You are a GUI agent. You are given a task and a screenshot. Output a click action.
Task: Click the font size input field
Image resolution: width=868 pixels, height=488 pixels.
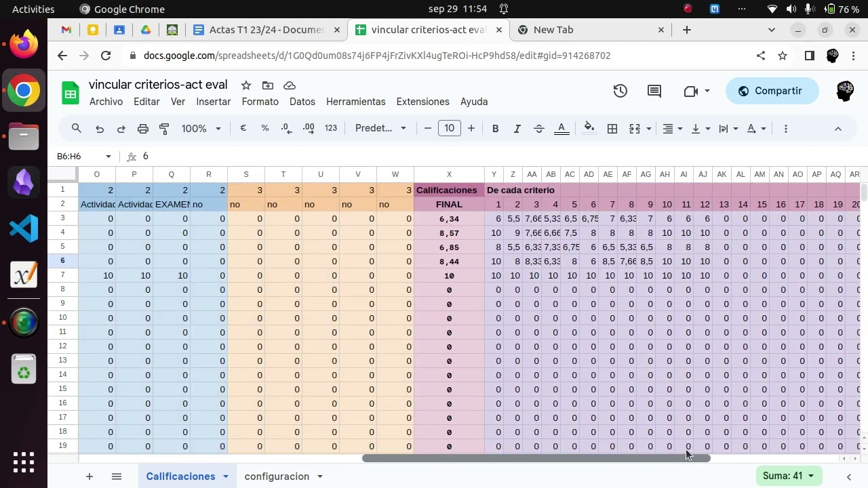coord(450,128)
